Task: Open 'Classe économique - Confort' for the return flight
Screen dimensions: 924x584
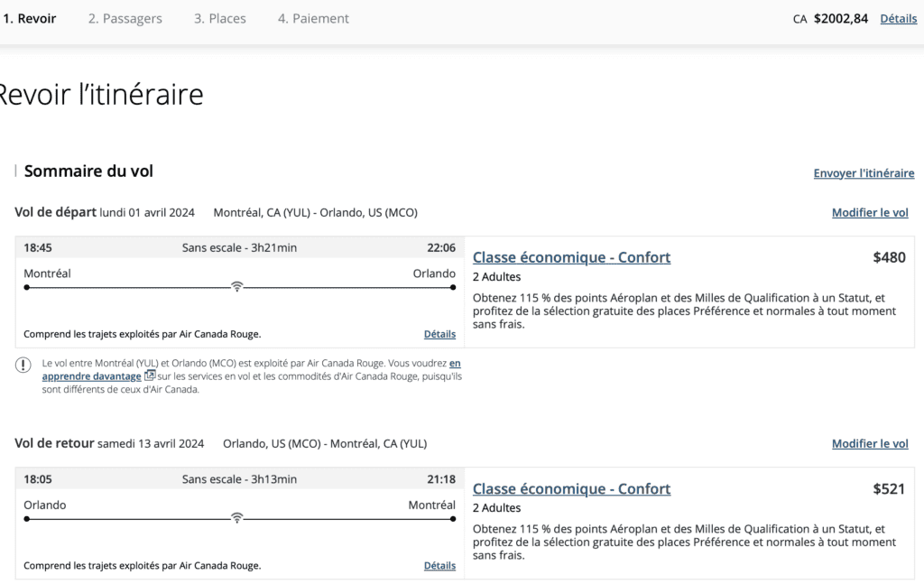Action: 571,488
